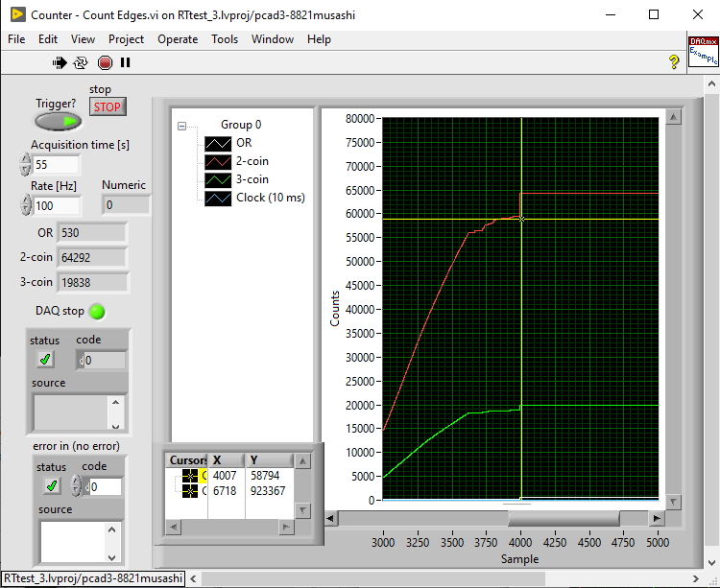This screenshot has width=720, height=588.
Task: Click the DAQmx Example VI icon
Action: pos(703,51)
